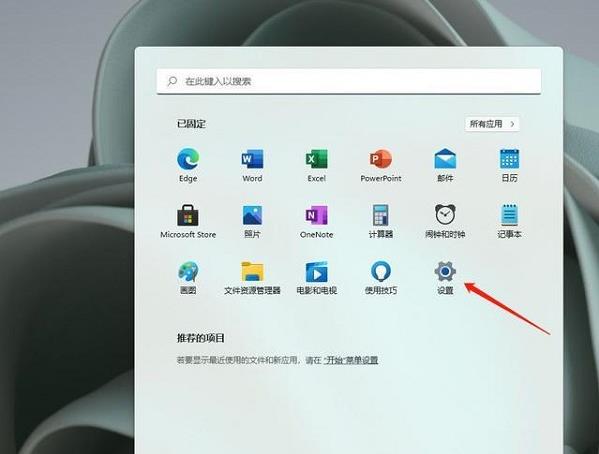
Task: Open 文件资源管理器 file explorer
Action: coord(252,277)
